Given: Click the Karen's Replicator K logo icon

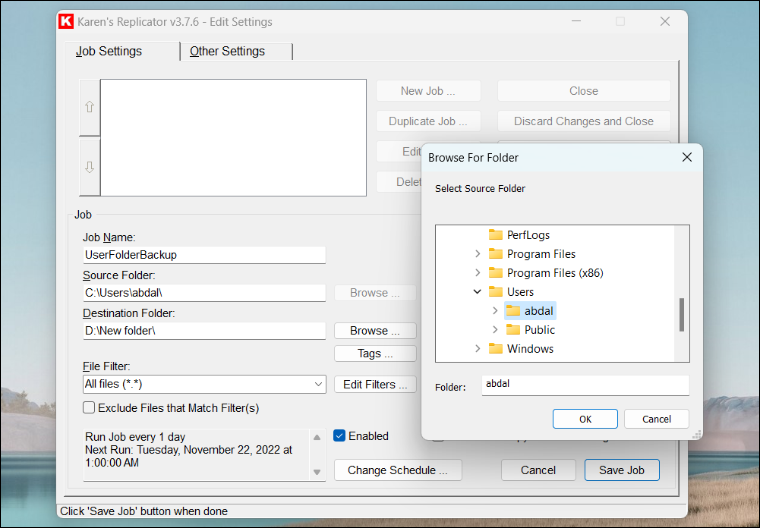Looking at the screenshot, I should tap(65, 22).
